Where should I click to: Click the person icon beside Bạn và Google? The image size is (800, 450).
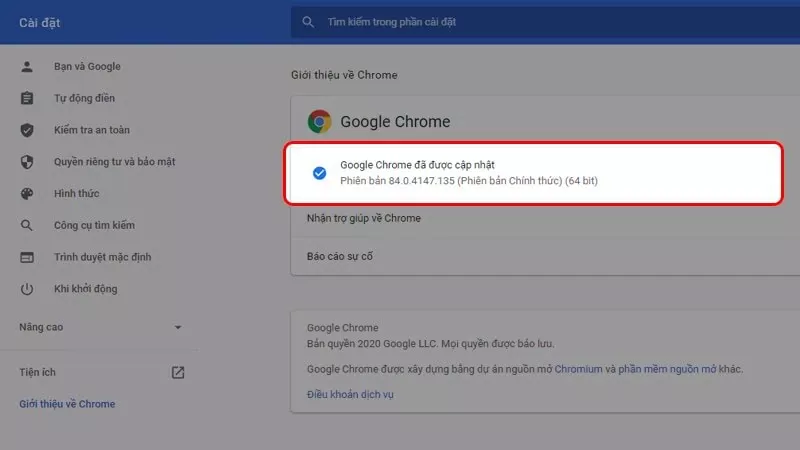27,66
